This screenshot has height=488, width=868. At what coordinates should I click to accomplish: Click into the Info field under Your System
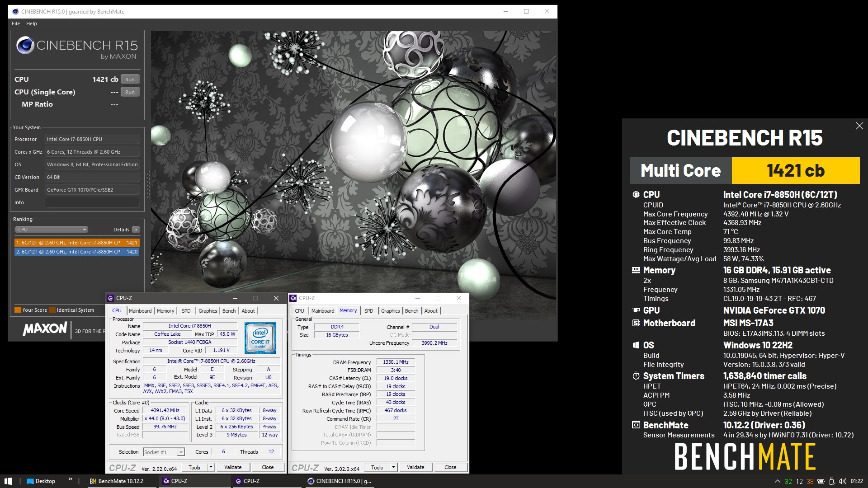tap(92, 202)
